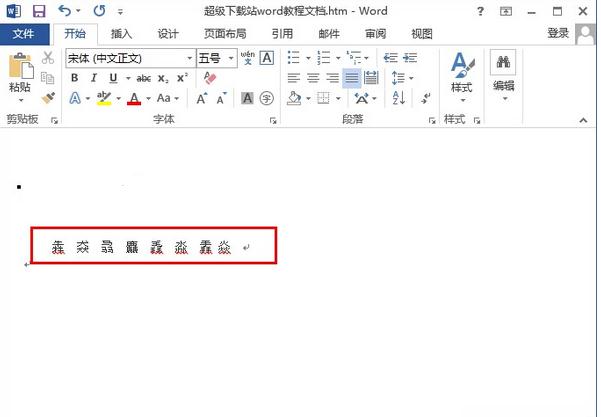Image resolution: width=601 pixels, height=417 pixels.
Task: Open the 字体 font dialog launcher
Action: pyautogui.click(x=273, y=121)
